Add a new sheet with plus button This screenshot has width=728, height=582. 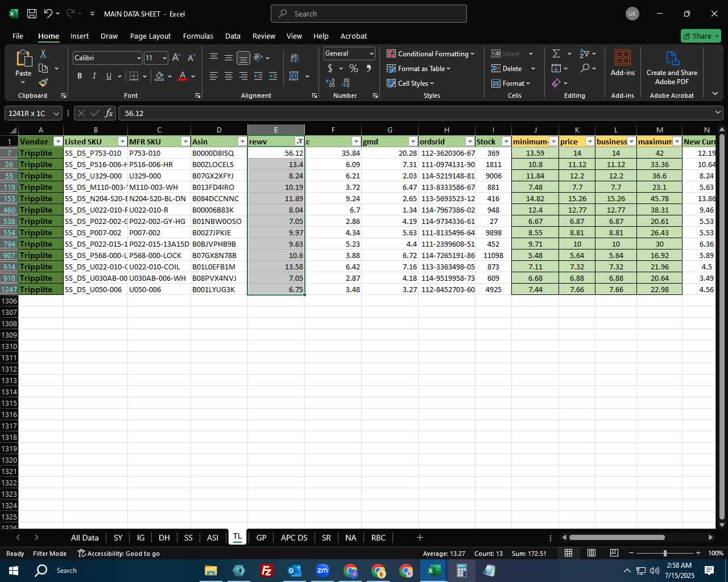click(x=420, y=538)
